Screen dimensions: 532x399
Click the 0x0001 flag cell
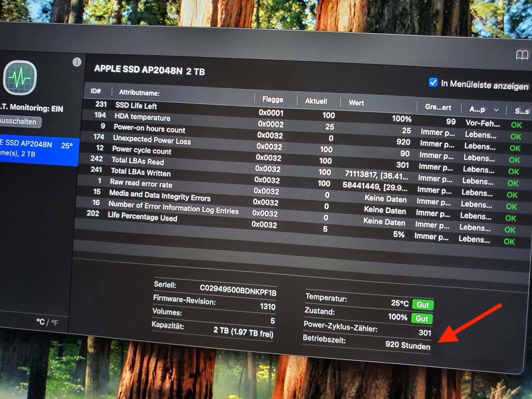[x=271, y=113]
